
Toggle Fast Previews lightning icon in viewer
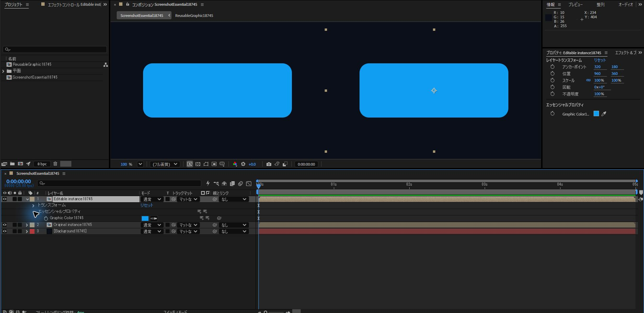(x=190, y=164)
